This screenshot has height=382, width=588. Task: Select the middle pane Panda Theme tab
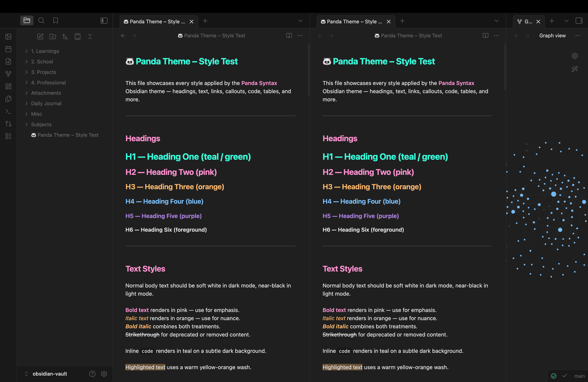click(x=356, y=22)
